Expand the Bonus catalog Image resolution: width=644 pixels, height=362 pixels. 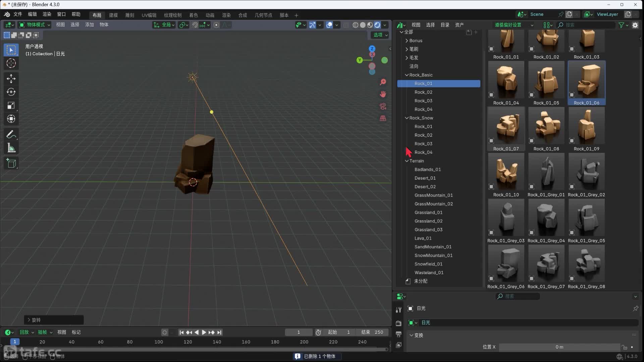pos(407,41)
